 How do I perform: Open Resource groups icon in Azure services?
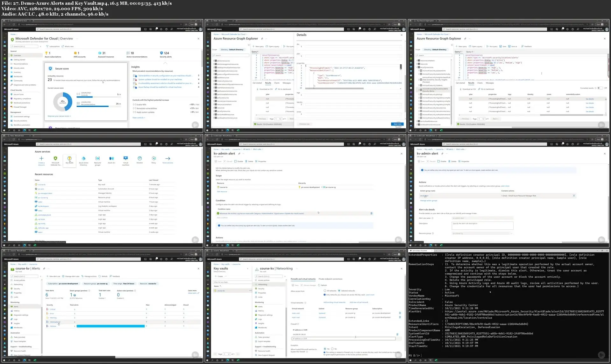(x=97, y=158)
